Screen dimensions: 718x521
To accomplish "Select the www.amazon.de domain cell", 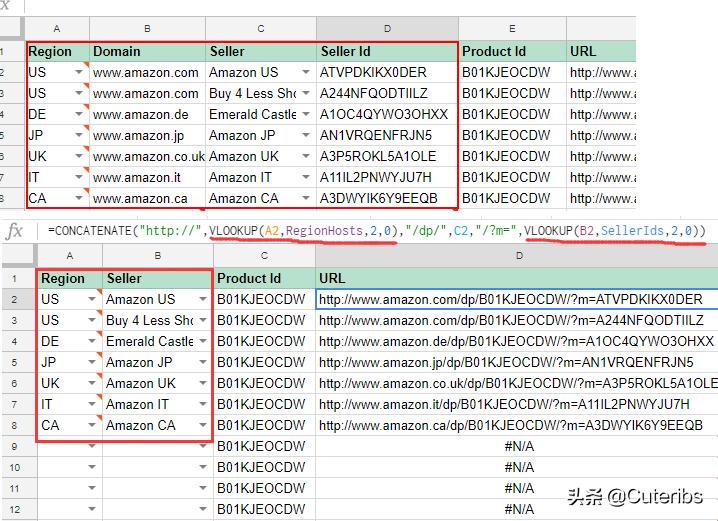I will [147, 114].
